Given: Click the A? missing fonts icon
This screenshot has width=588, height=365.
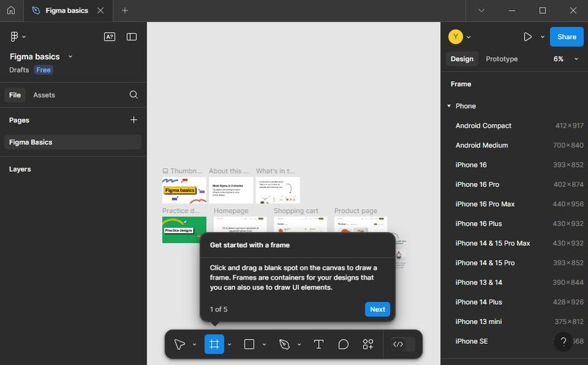Looking at the screenshot, I should pos(110,37).
